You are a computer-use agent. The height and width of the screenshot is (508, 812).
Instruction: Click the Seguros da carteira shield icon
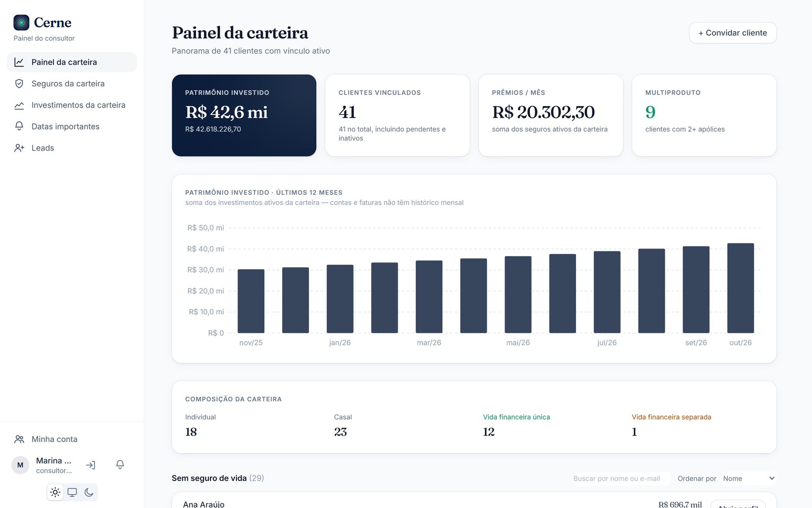(19, 83)
